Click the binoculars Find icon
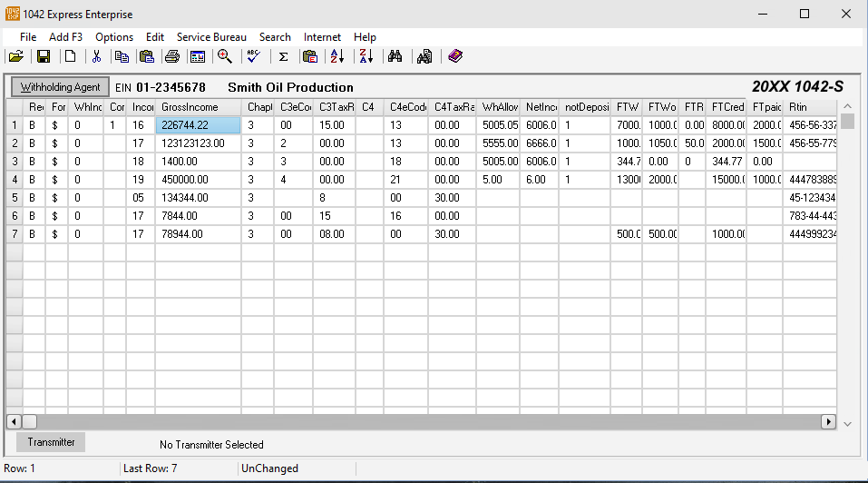 [x=395, y=56]
